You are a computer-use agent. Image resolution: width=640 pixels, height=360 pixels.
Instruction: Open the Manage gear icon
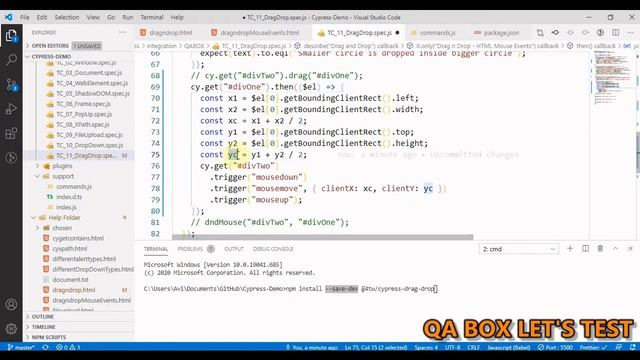point(11,329)
